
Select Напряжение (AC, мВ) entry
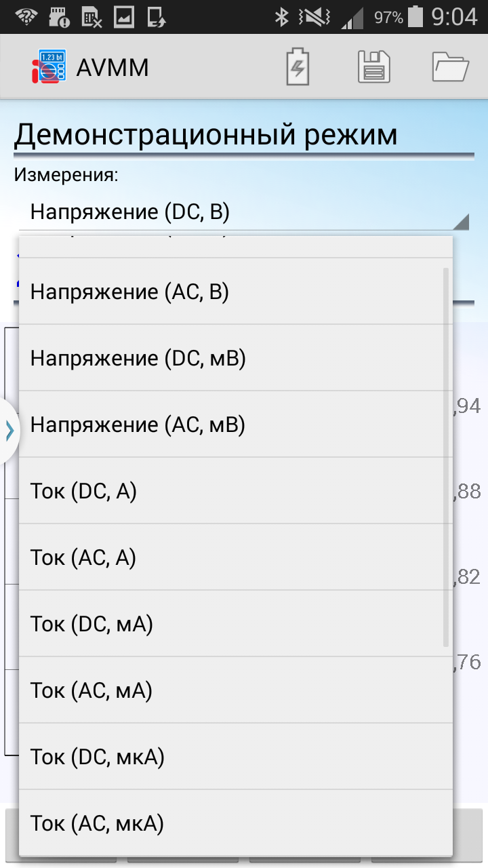point(236,425)
